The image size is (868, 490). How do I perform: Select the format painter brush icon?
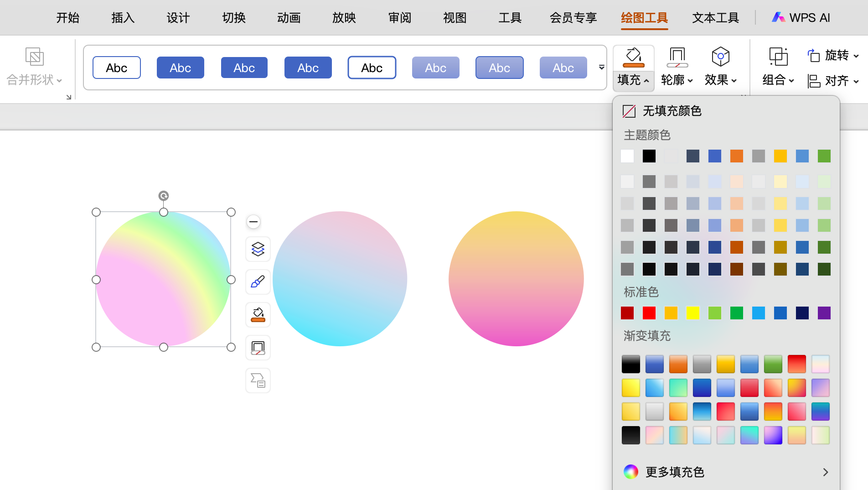pos(258,282)
